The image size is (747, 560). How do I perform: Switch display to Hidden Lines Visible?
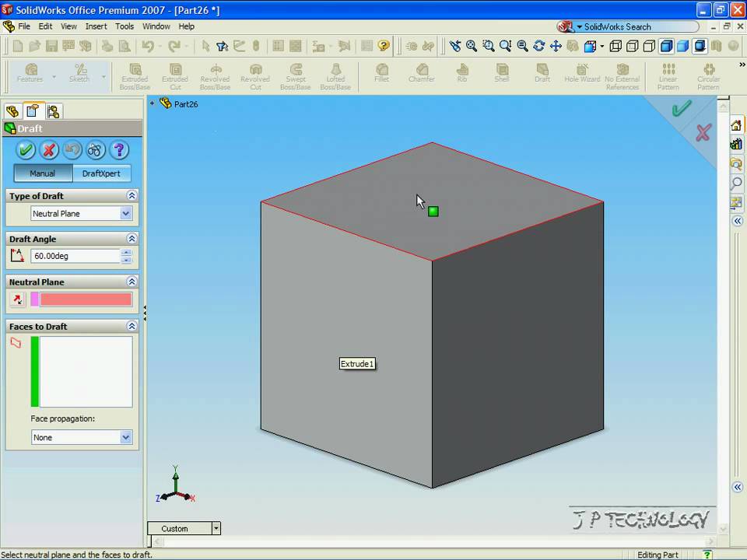pyautogui.click(x=632, y=46)
